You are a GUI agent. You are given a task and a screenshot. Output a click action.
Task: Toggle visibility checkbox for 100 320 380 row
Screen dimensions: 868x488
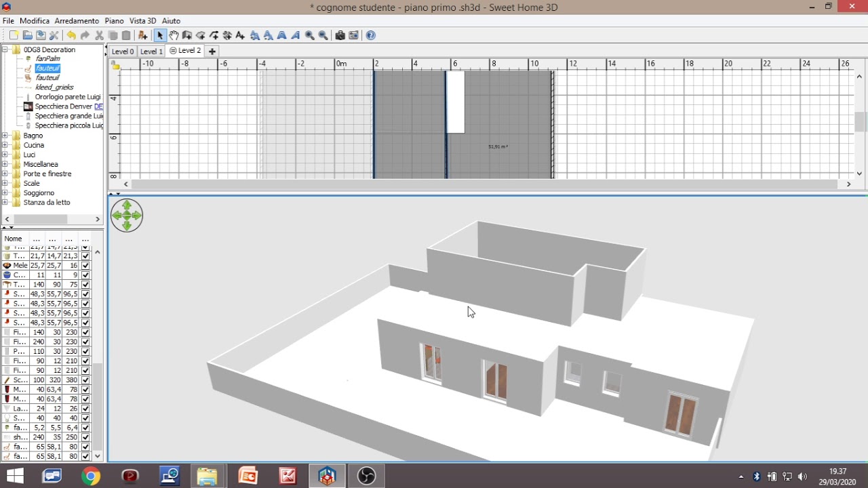click(x=85, y=380)
